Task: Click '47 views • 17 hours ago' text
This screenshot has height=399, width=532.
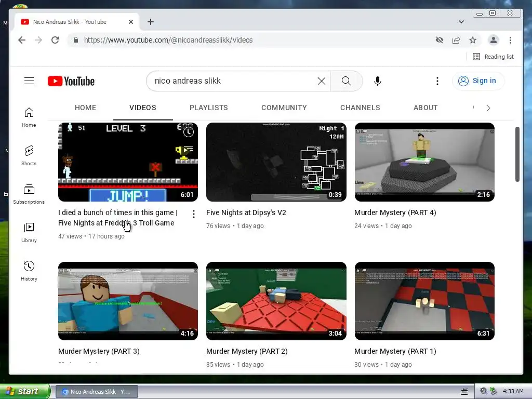Action: point(91,236)
